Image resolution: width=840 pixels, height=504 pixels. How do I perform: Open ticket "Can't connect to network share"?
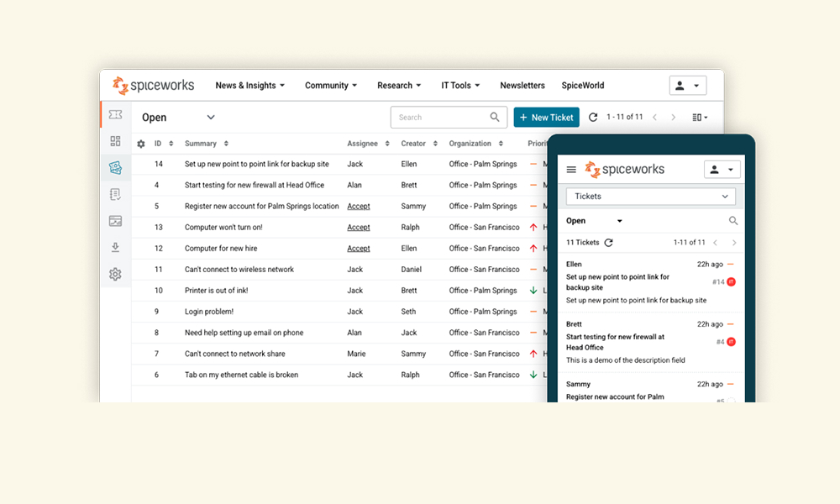(x=234, y=354)
